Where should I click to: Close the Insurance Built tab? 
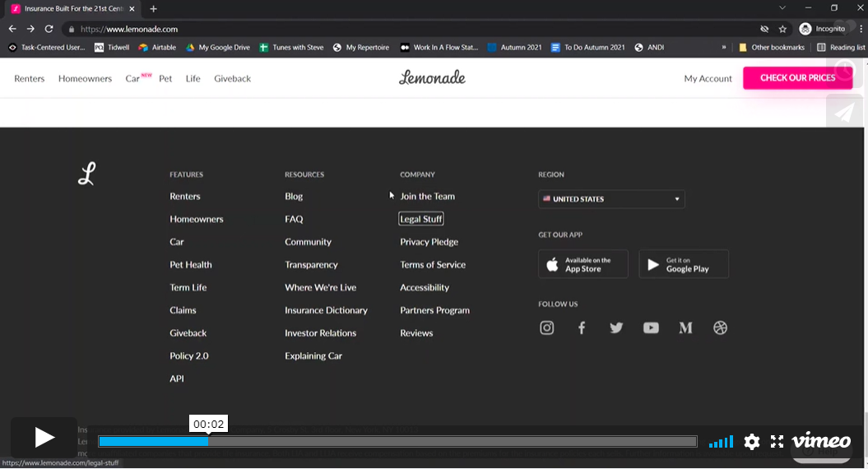coord(132,9)
